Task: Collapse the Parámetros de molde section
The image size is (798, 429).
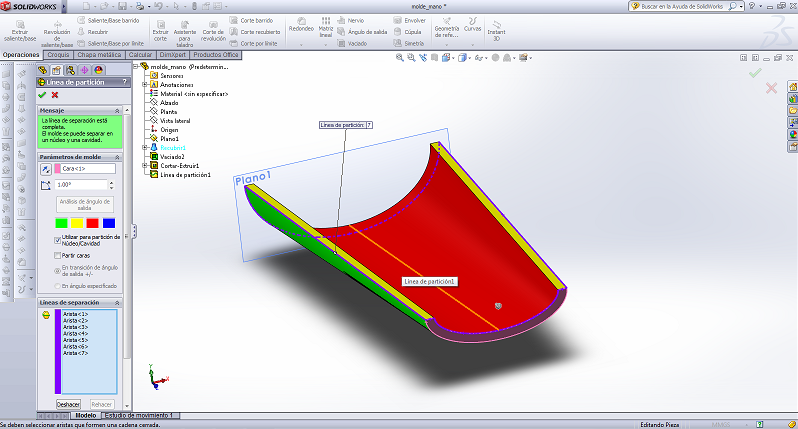Action: (x=117, y=157)
